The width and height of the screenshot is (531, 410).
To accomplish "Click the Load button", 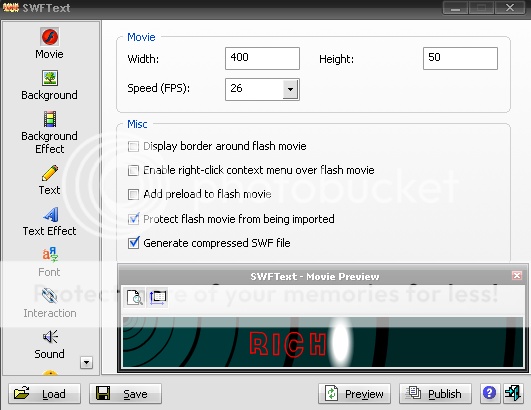I will (x=44, y=393).
